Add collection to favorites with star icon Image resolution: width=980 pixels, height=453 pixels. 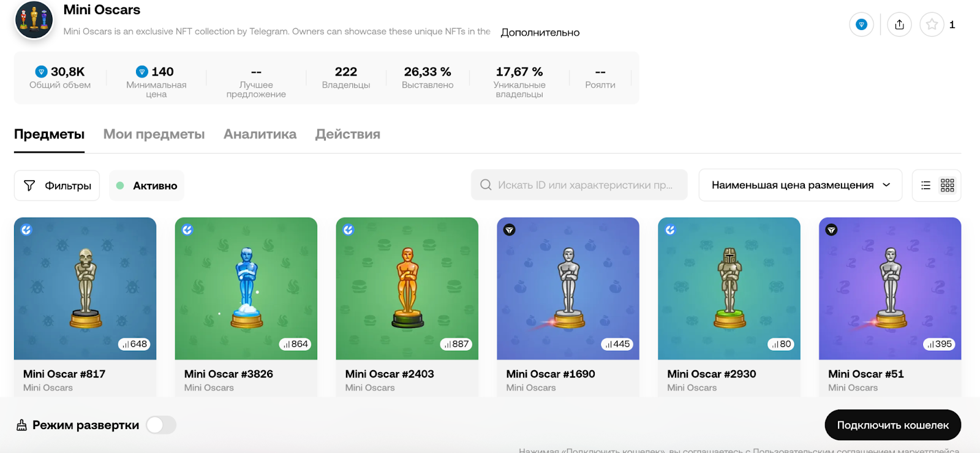(x=932, y=25)
